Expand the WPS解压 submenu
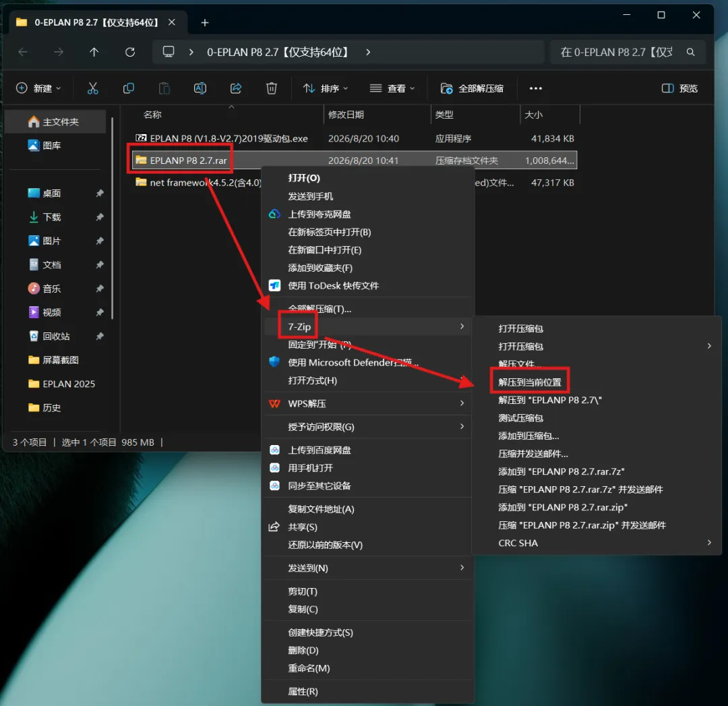The width and height of the screenshot is (728, 706). [x=462, y=403]
